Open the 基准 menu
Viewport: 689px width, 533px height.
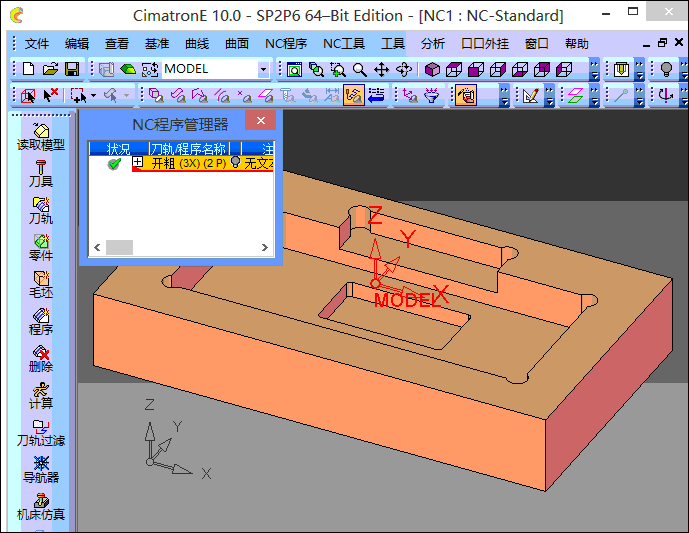tap(157, 44)
